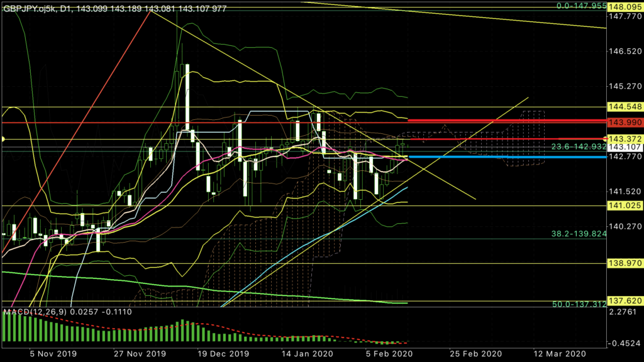Viewport: 644px width, 362px height.
Task: Click the 25 Feb 2020 date label
Action: tap(475, 354)
